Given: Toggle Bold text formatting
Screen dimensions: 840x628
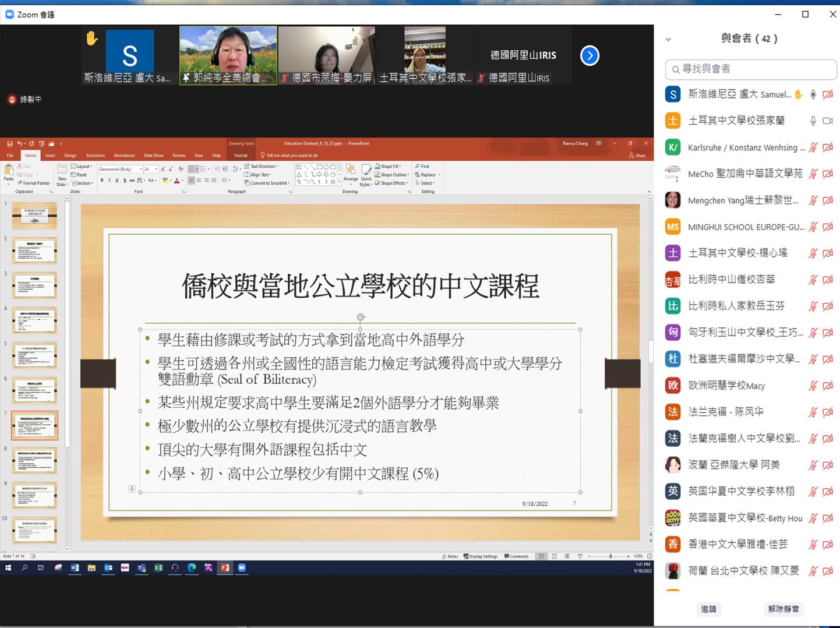Looking at the screenshot, I should coord(102,180).
